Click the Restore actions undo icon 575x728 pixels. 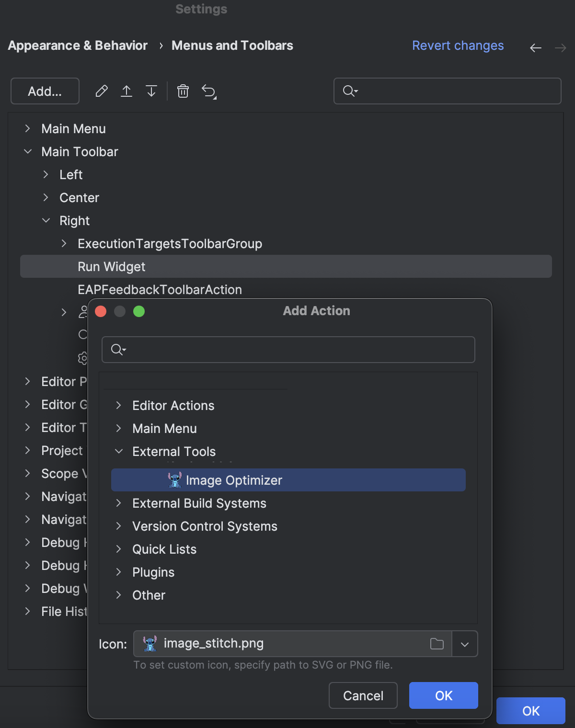pos(209,91)
